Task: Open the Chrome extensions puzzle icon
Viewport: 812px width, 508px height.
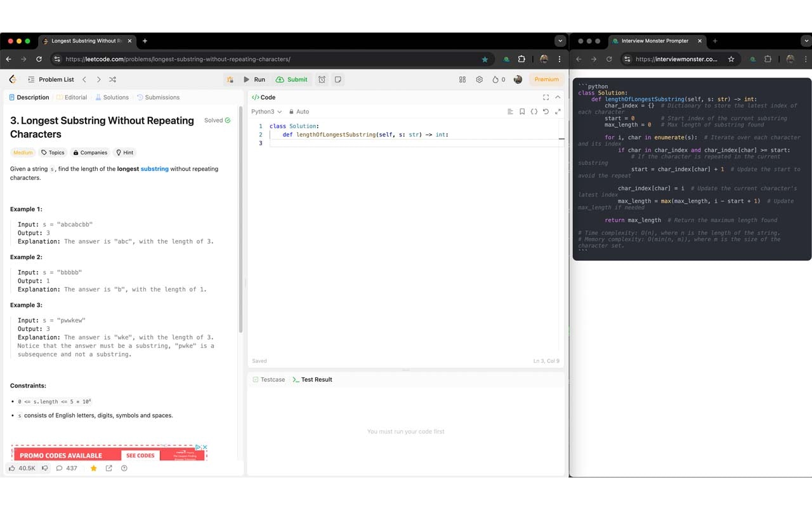Action: pos(521,59)
